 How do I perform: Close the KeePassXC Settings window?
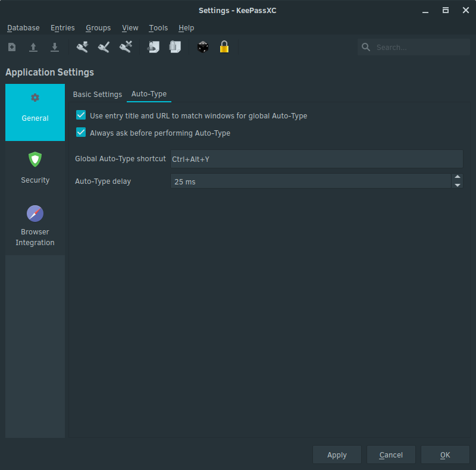(466, 10)
